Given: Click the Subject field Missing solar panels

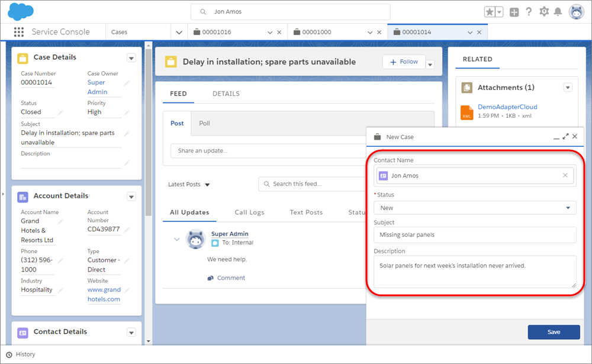Looking at the screenshot, I should pyautogui.click(x=475, y=235).
